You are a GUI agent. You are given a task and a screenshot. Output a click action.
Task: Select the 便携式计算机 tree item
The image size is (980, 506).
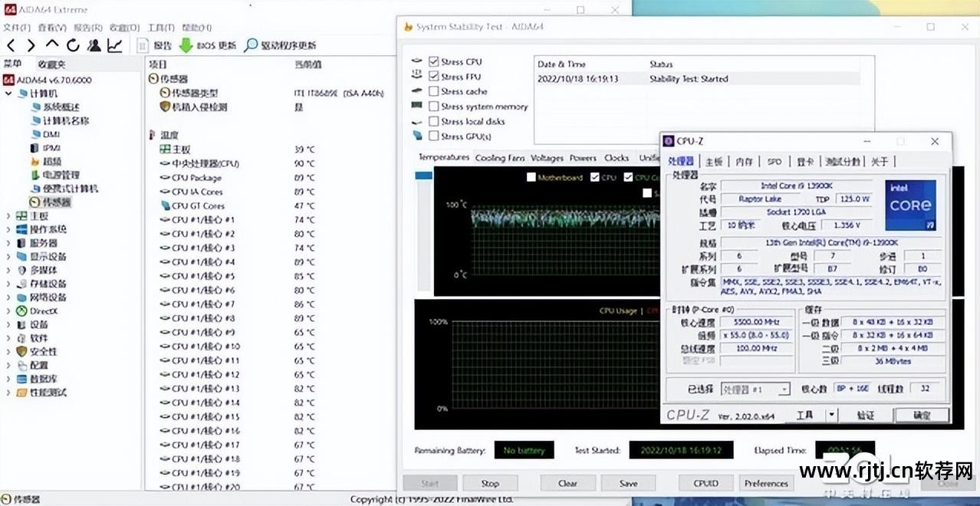point(64,189)
